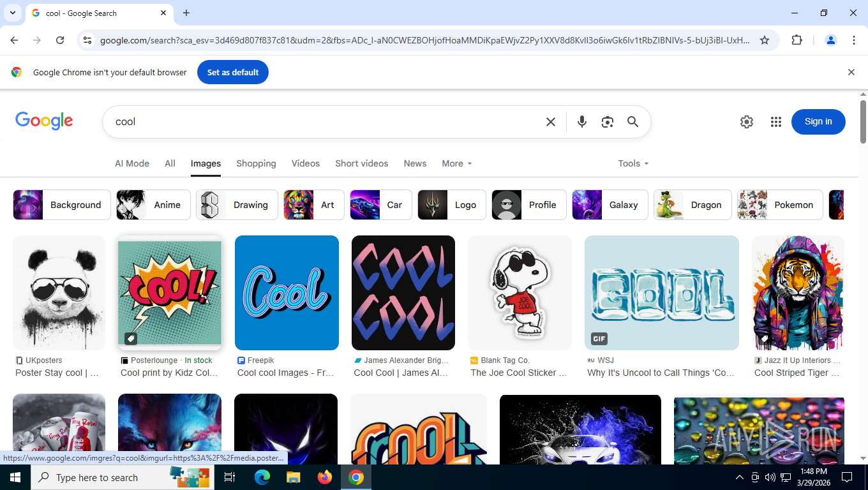Image resolution: width=868 pixels, height=490 pixels.
Task: Click the taskbar search box
Action: (x=121, y=477)
